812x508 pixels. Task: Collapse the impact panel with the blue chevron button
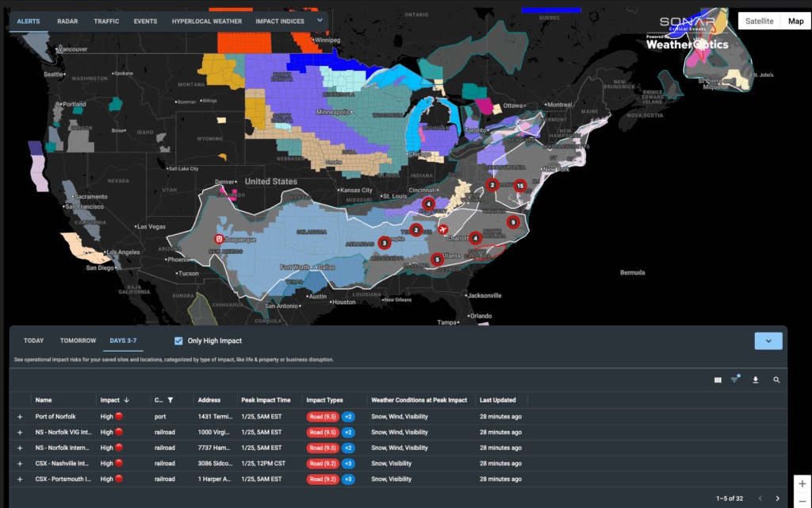[768, 341]
